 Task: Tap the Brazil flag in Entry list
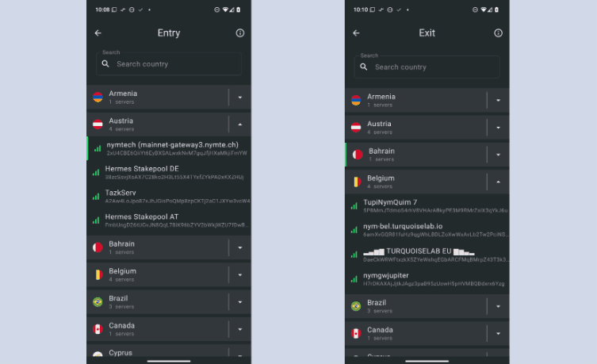[98, 302]
